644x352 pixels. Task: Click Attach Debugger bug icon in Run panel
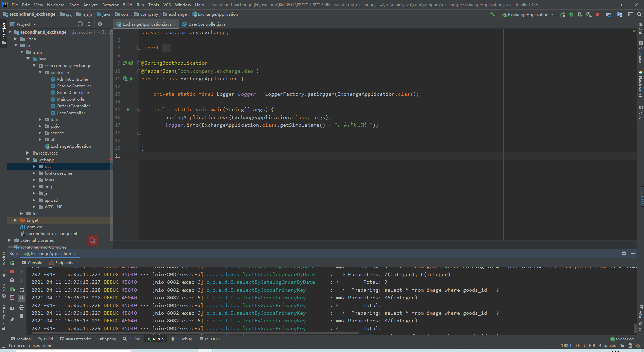pyautogui.click(x=12, y=289)
